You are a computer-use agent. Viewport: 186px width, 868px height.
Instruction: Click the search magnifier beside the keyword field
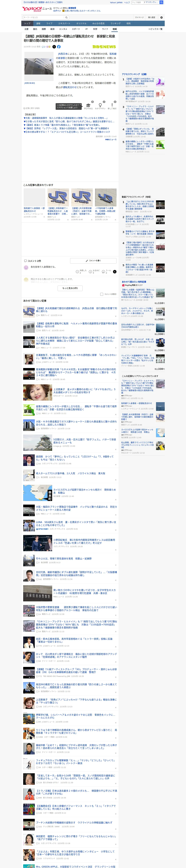pos(66,17)
